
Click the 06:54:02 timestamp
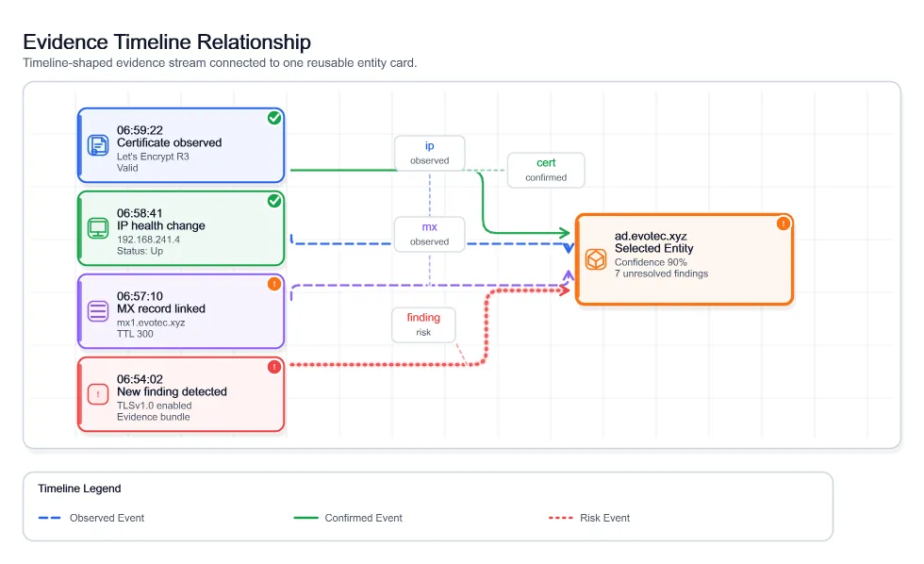140,379
